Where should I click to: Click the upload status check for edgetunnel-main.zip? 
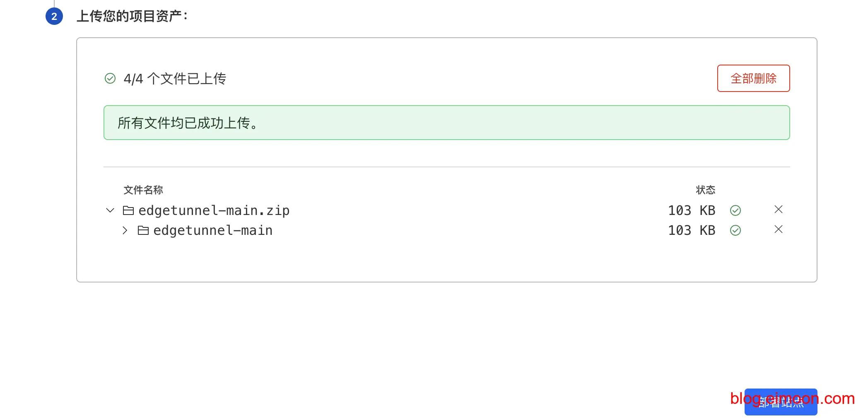pyautogui.click(x=735, y=210)
